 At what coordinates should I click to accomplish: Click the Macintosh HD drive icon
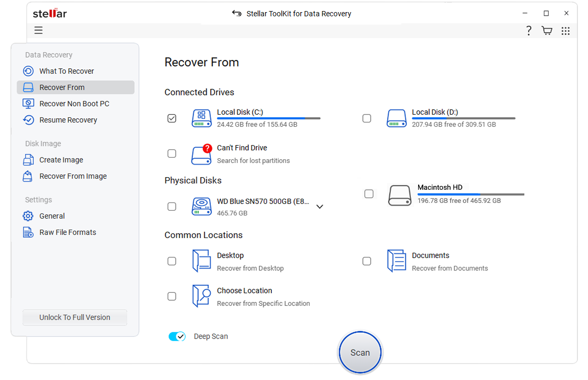point(400,195)
